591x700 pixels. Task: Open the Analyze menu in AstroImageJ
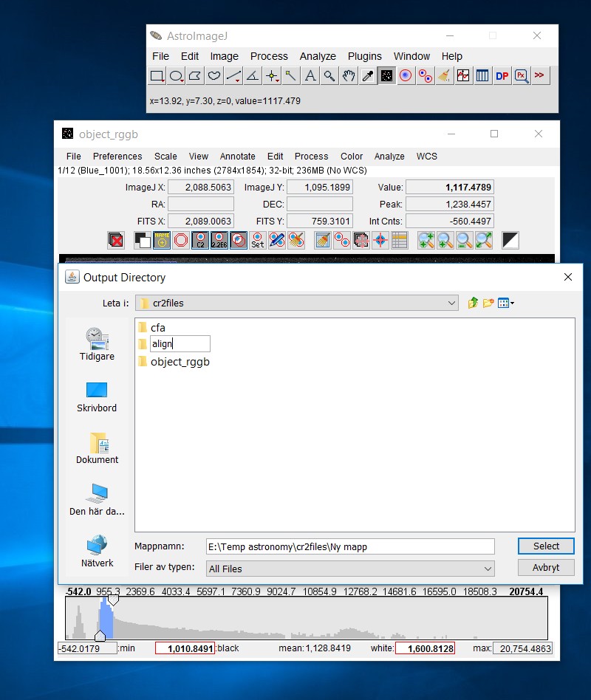[x=318, y=56]
